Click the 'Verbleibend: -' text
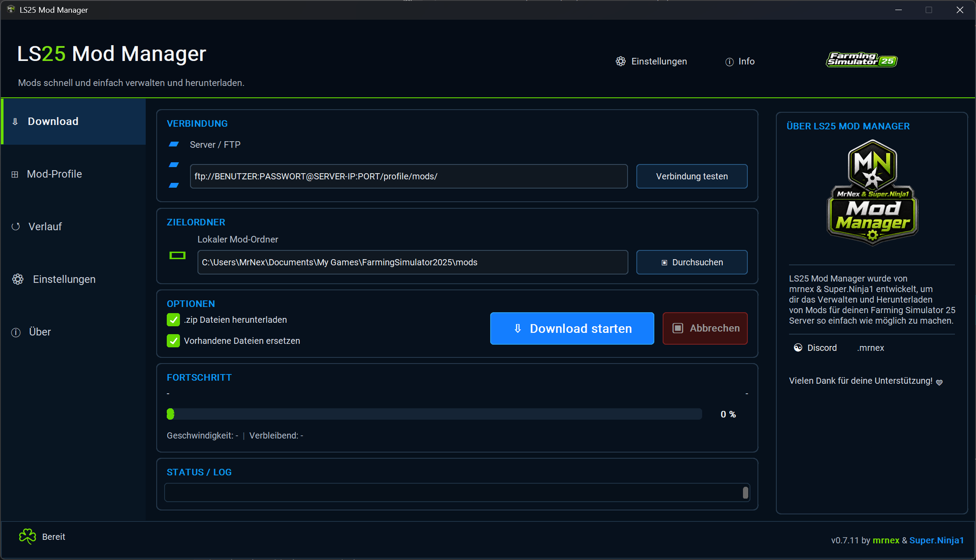Screen dimensions: 976x560 tap(276, 436)
